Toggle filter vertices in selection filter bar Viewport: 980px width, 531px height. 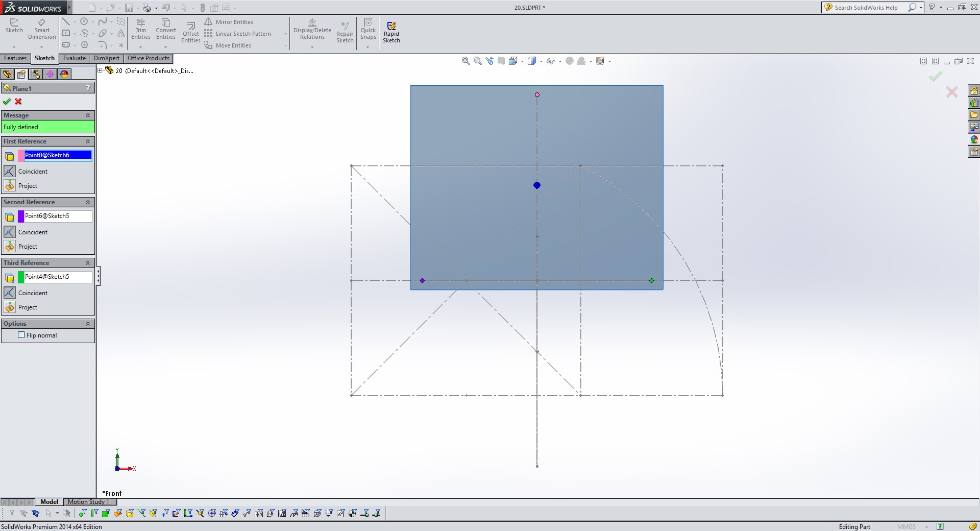(x=82, y=513)
